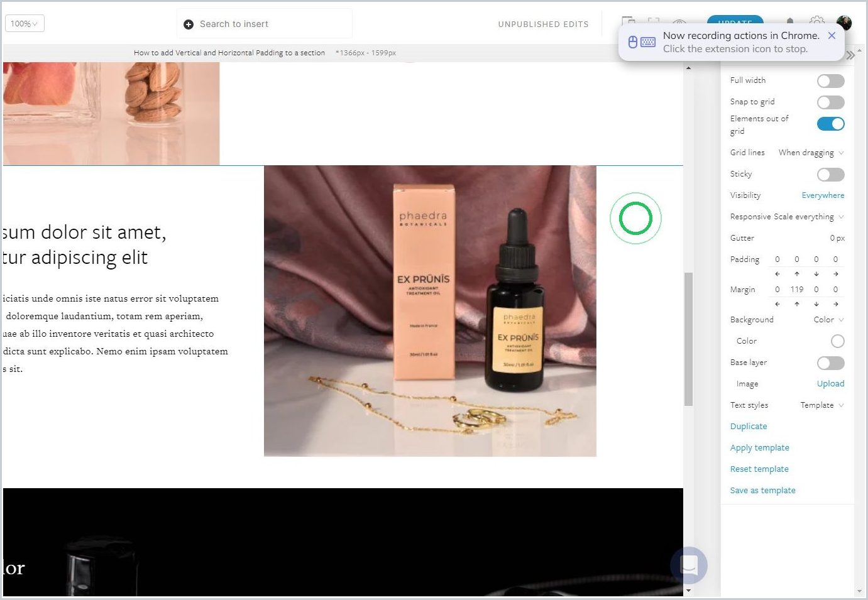Open the Grid lines 'When dragging' dropdown
This screenshot has width=868, height=600.
811,153
